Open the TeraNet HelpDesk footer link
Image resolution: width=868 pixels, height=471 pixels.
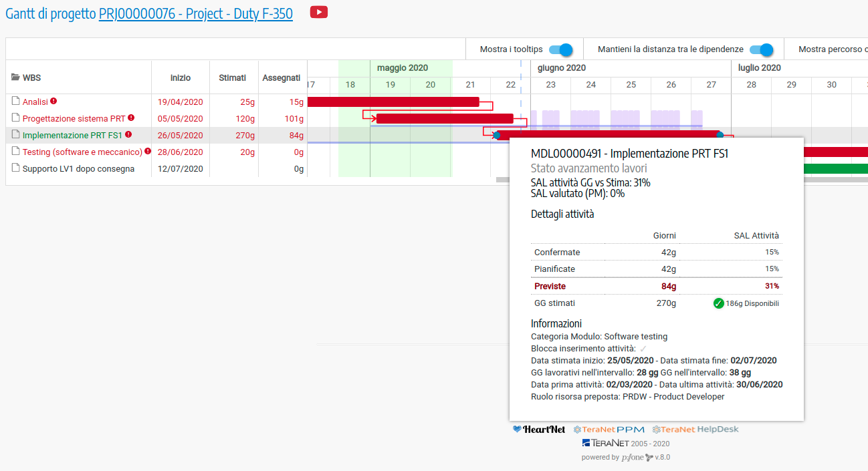695,430
